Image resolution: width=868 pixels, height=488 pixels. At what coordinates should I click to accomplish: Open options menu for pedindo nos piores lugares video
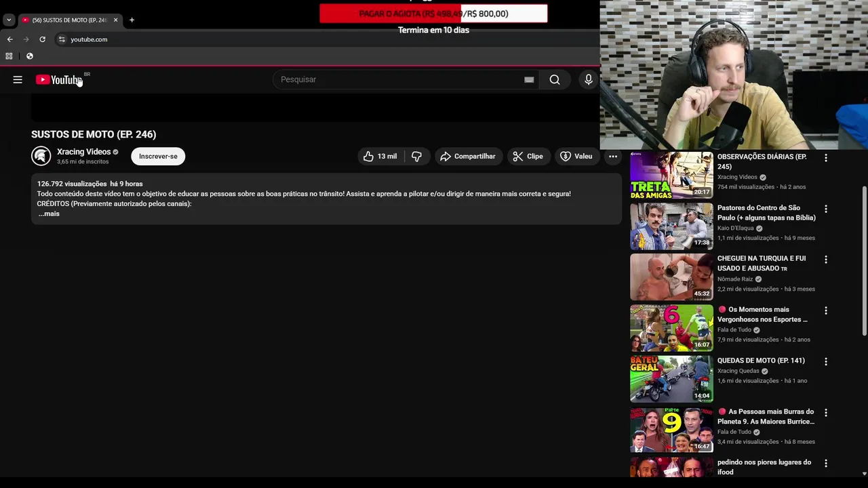825,463
